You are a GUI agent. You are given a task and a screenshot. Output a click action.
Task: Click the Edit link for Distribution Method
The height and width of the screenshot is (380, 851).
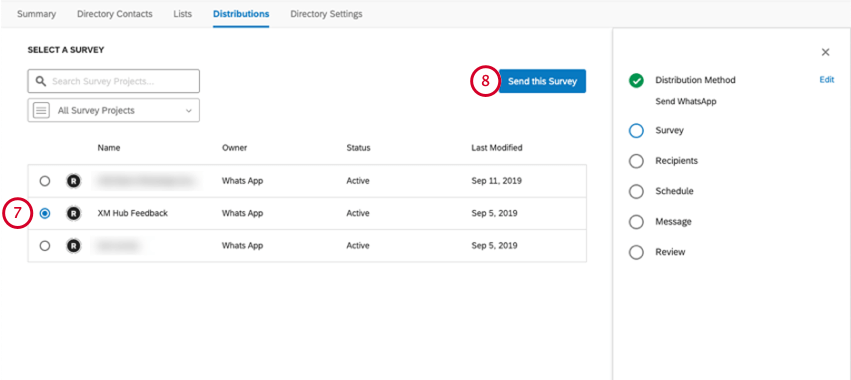(827, 80)
